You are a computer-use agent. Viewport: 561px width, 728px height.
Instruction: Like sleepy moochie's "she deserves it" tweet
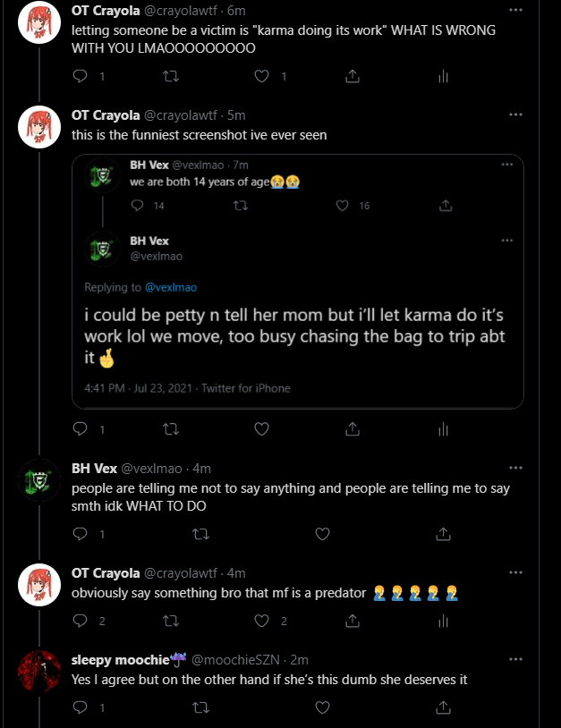coord(262,708)
